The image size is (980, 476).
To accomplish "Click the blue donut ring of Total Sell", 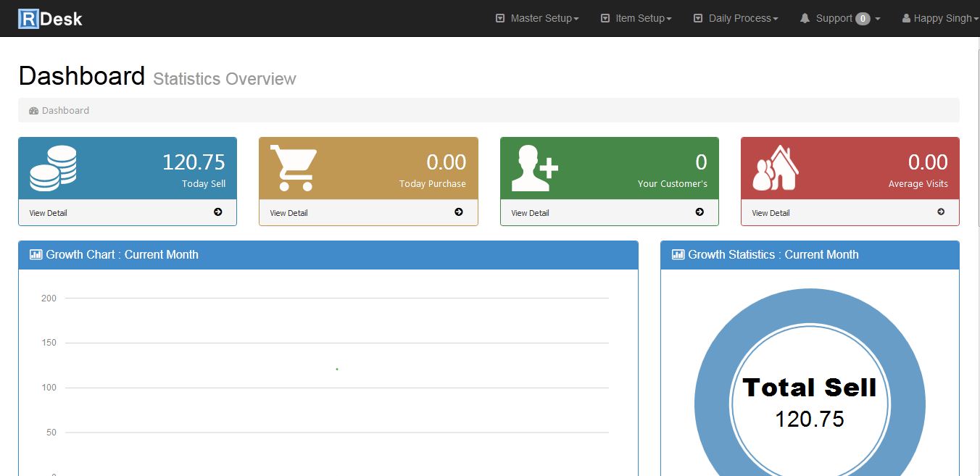I will pyautogui.click(x=712, y=404).
